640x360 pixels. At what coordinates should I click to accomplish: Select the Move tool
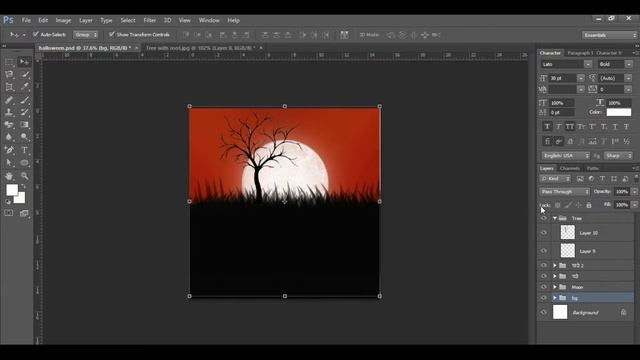coord(24,62)
